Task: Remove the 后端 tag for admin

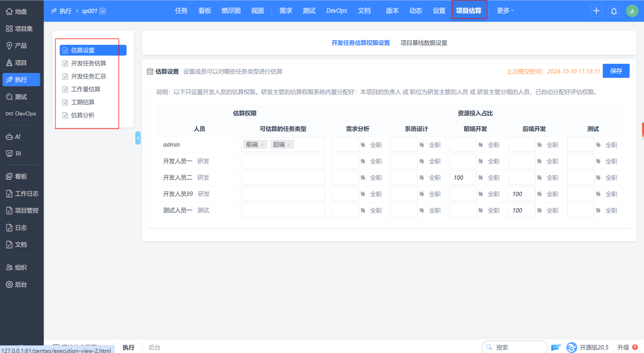Action: coord(289,145)
